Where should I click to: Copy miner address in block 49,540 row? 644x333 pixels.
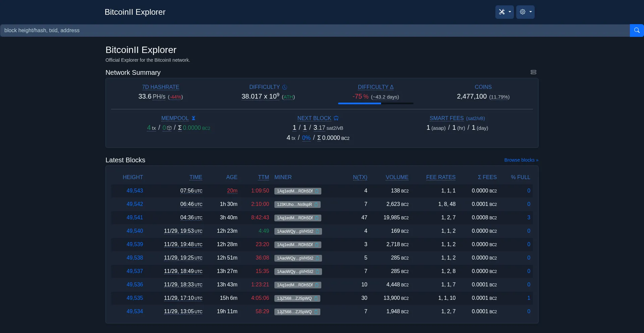[317, 231]
